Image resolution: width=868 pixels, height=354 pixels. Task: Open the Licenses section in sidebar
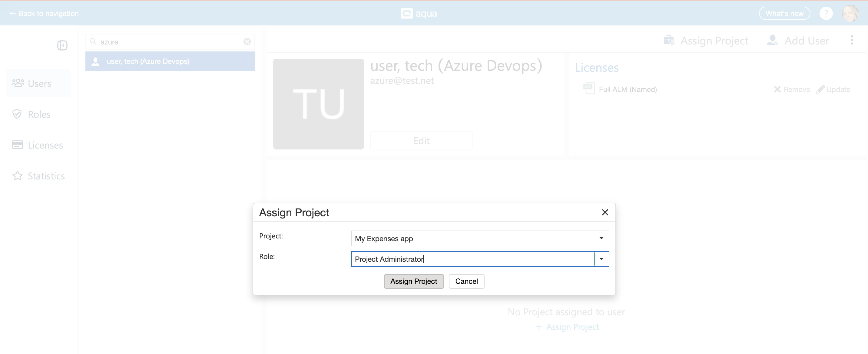pyautogui.click(x=45, y=145)
